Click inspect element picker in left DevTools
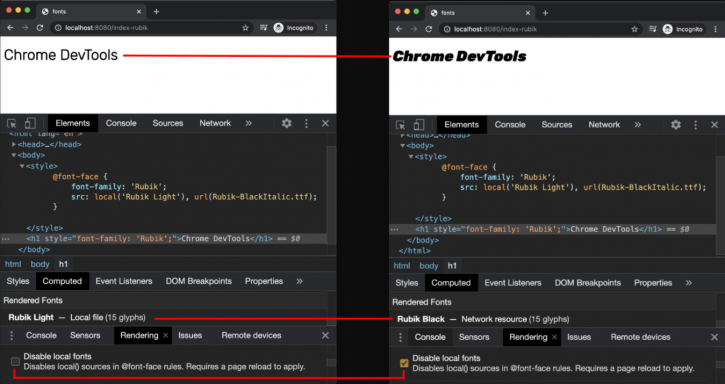The width and height of the screenshot is (725, 384). coord(12,124)
